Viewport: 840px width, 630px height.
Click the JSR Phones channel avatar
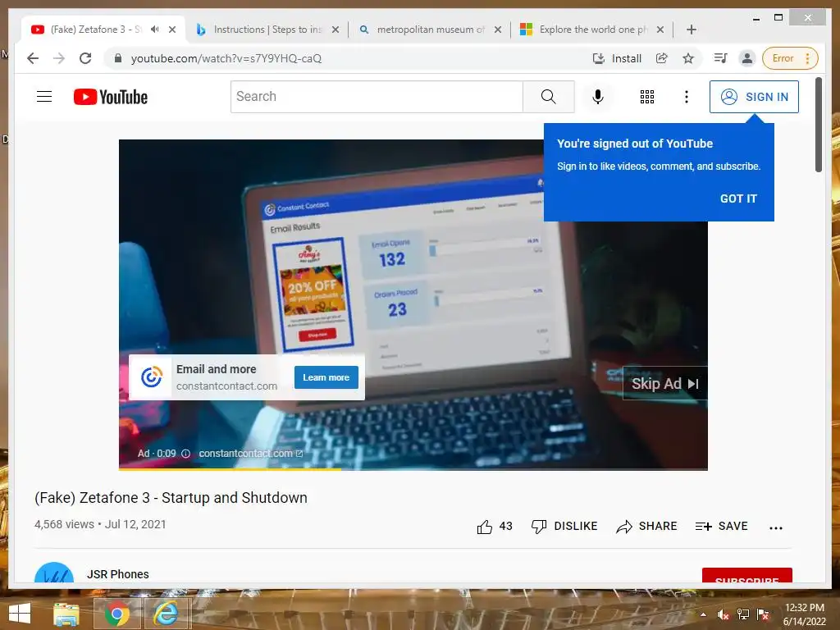point(54,572)
